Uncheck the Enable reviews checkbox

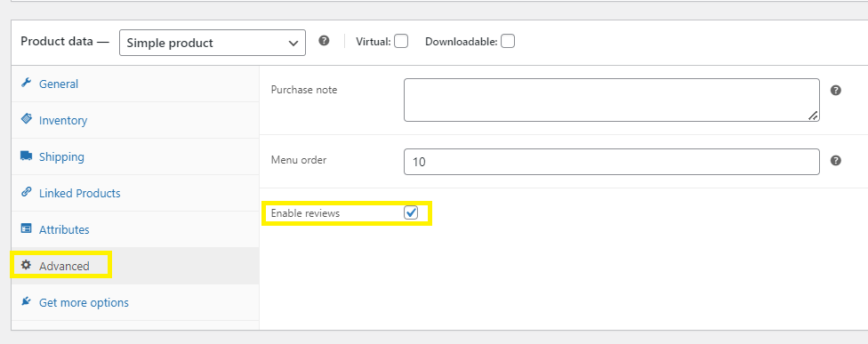coord(411,213)
